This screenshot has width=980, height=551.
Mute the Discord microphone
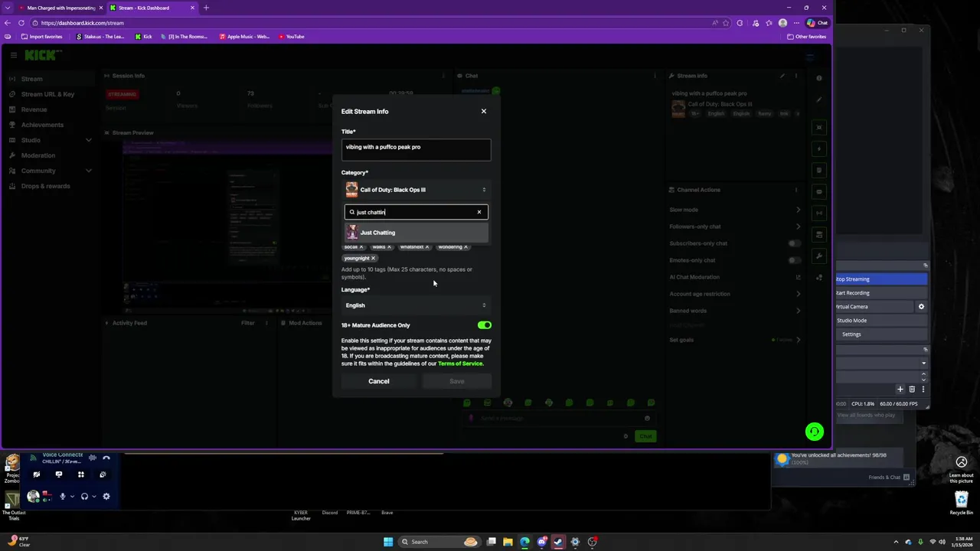(63, 497)
